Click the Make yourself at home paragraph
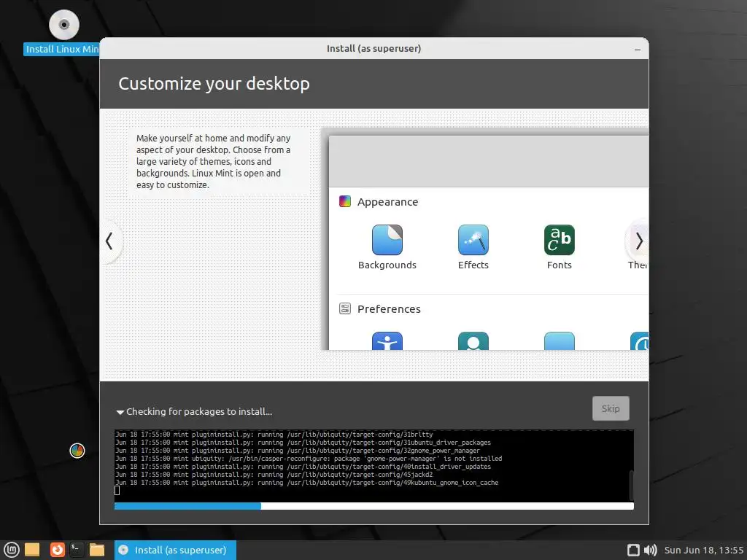Viewport: 747px width, 560px height. pyautogui.click(x=214, y=161)
